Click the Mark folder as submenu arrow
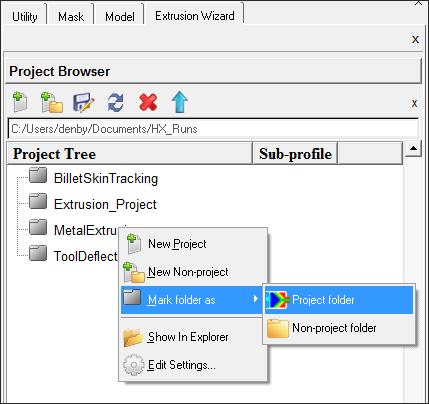This screenshot has width=429, height=404. click(255, 299)
